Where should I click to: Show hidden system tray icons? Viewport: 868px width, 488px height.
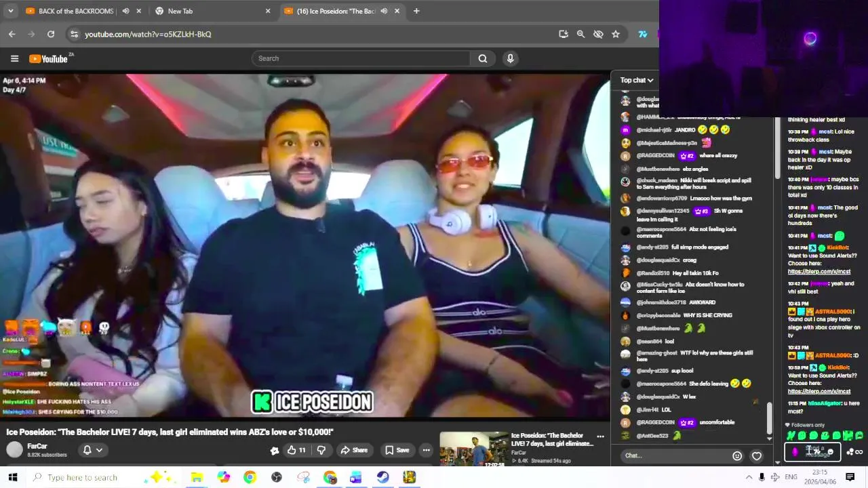coord(749,477)
